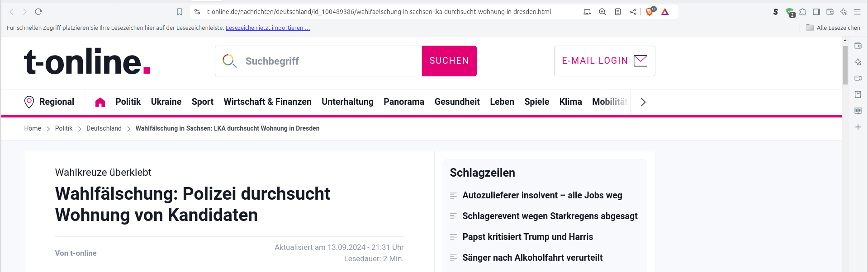Viewport: 868px width, 272px height.
Task: Click the Von t-online author line
Action: [x=76, y=253]
